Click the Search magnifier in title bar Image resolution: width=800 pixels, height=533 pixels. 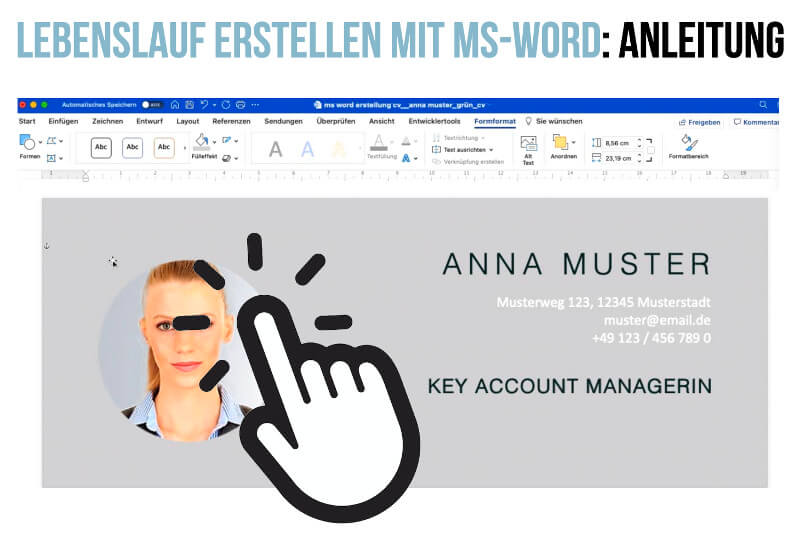(763, 105)
